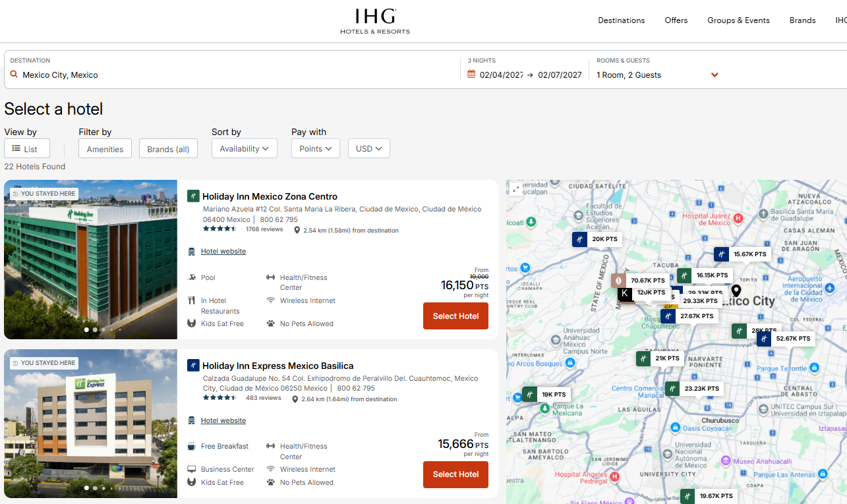Select Hotel for Holiday Inn Mexico Zona Centro

456,316
